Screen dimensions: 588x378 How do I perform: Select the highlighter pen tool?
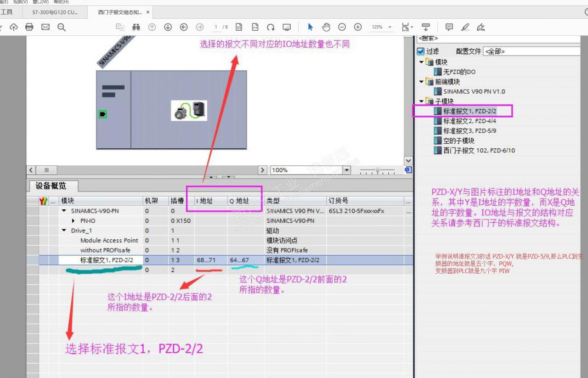[x=465, y=27]
